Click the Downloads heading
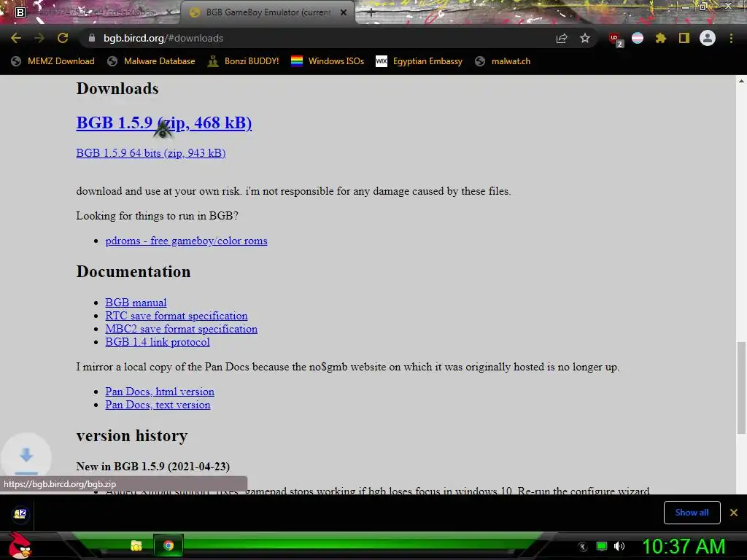 117,88
